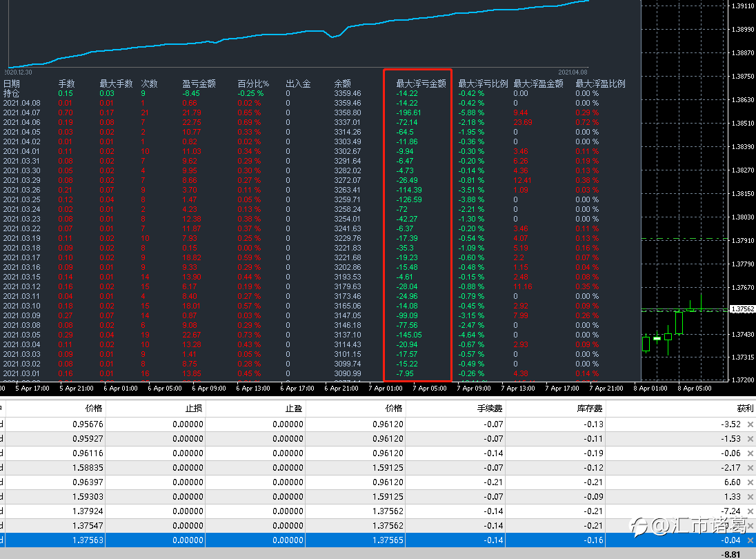The image size is (756, 559).
Task: Close the trade with -2.17 profit
Action: 750,468
